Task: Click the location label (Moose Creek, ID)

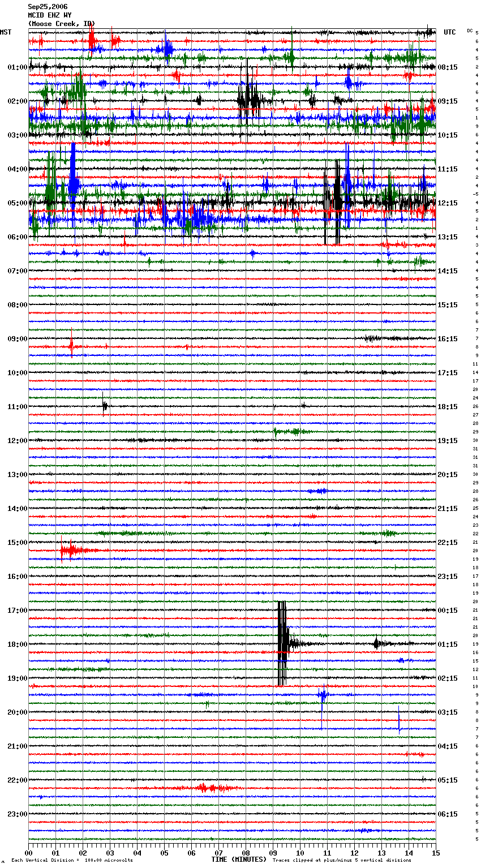Action: tap(61, 24)
